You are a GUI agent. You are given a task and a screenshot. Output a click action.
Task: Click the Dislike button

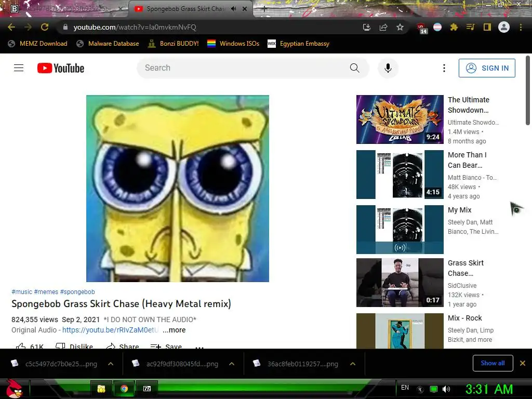[x=74, y=346]
